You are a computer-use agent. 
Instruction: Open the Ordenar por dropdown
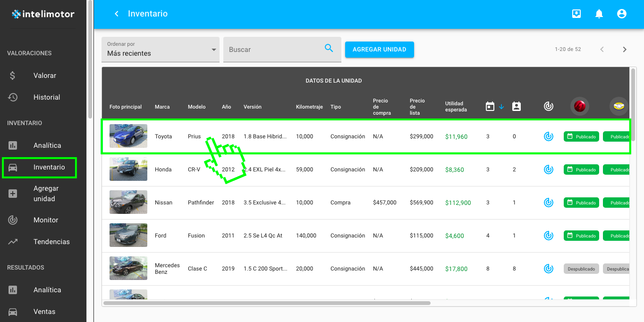(161, 49)
